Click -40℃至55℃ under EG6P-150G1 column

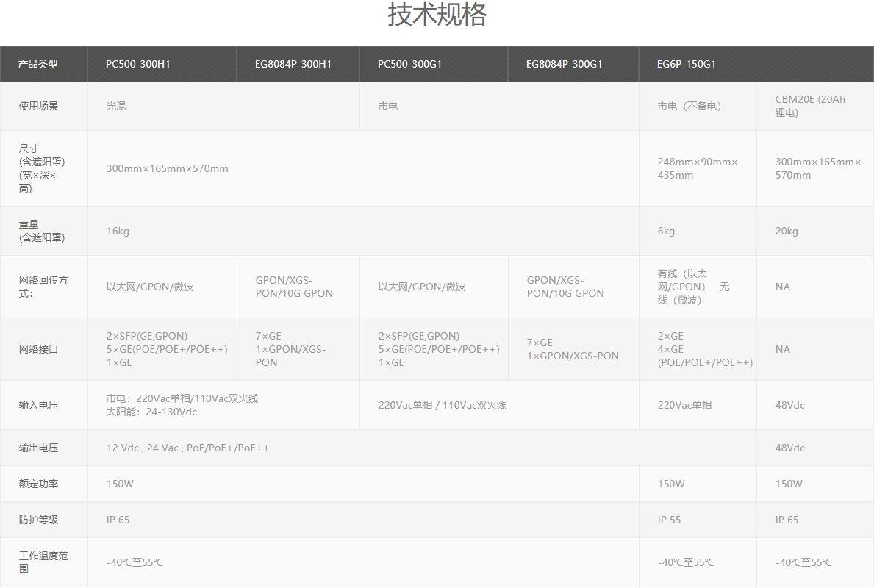[x=698, y=562]
